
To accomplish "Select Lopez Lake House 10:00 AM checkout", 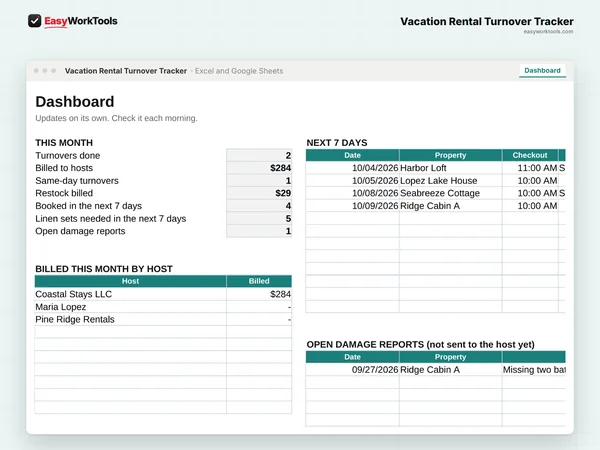I will click(x=530, y=181).
